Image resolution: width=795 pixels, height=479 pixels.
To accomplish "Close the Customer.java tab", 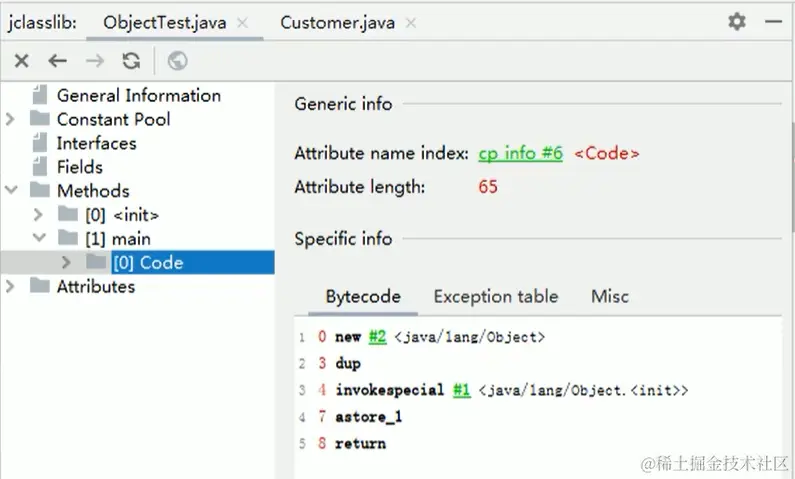I will coord(411,23).
